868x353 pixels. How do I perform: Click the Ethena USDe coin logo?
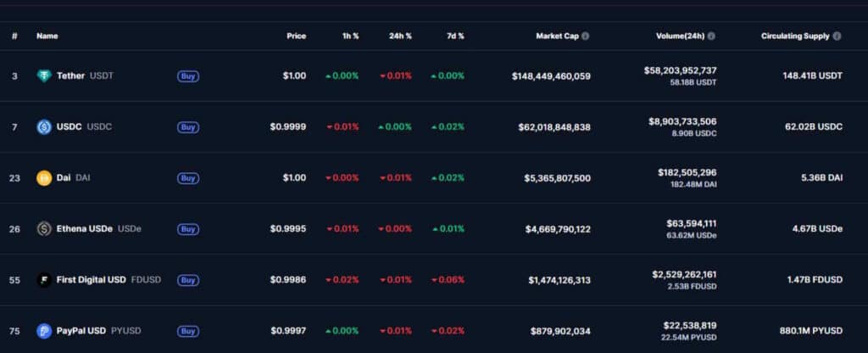[x=44, y=229]
